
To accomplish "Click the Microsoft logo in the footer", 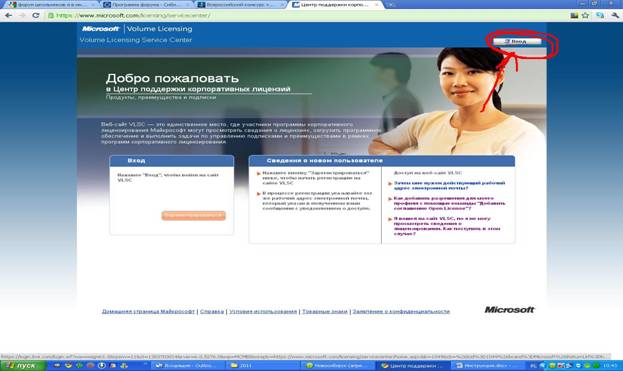I will pyautogui.click(x=509, y=309).
